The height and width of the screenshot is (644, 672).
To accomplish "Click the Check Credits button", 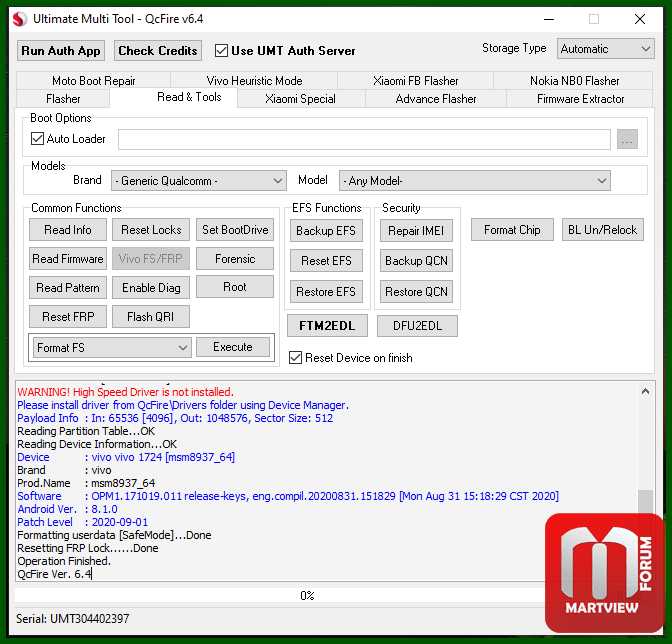I will point(158,51).
